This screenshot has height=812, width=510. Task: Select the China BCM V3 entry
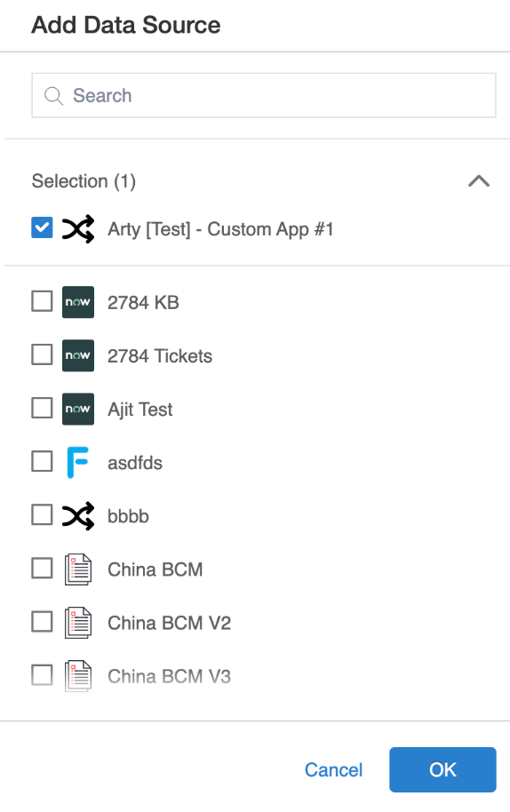[169, 676]
